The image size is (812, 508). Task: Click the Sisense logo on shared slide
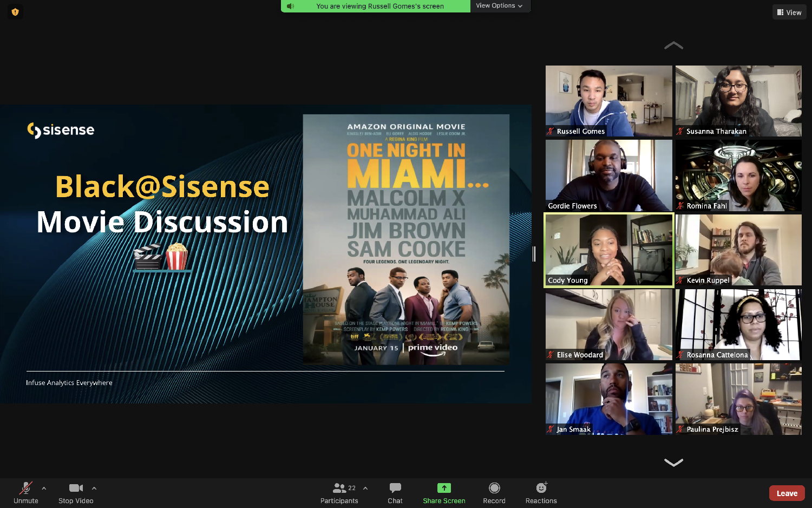click(x=61, y=130)
